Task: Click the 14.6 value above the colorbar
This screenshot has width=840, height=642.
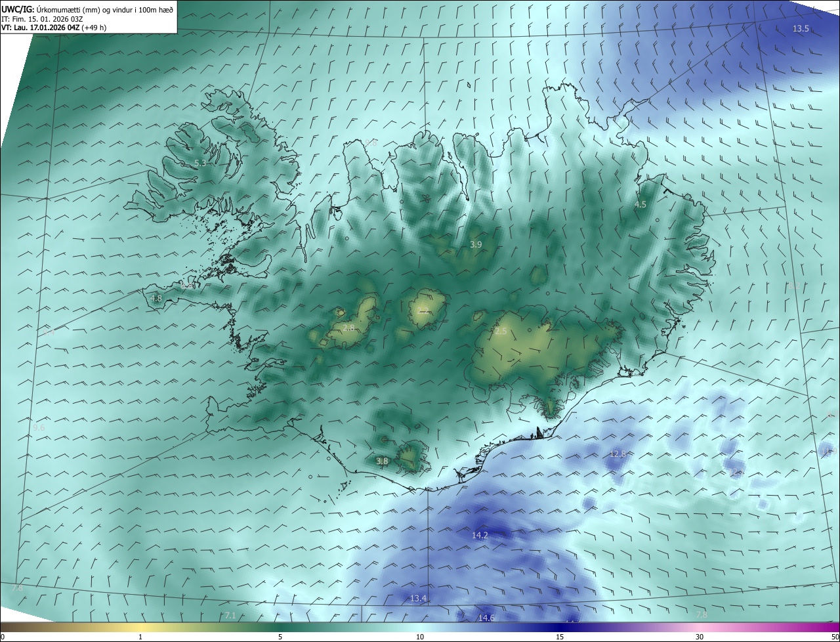Action: (x=486, y=618)
